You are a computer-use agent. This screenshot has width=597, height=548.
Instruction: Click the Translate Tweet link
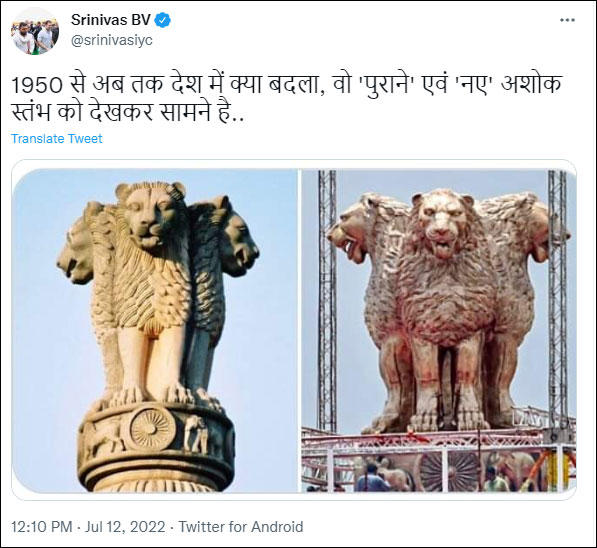57,138
